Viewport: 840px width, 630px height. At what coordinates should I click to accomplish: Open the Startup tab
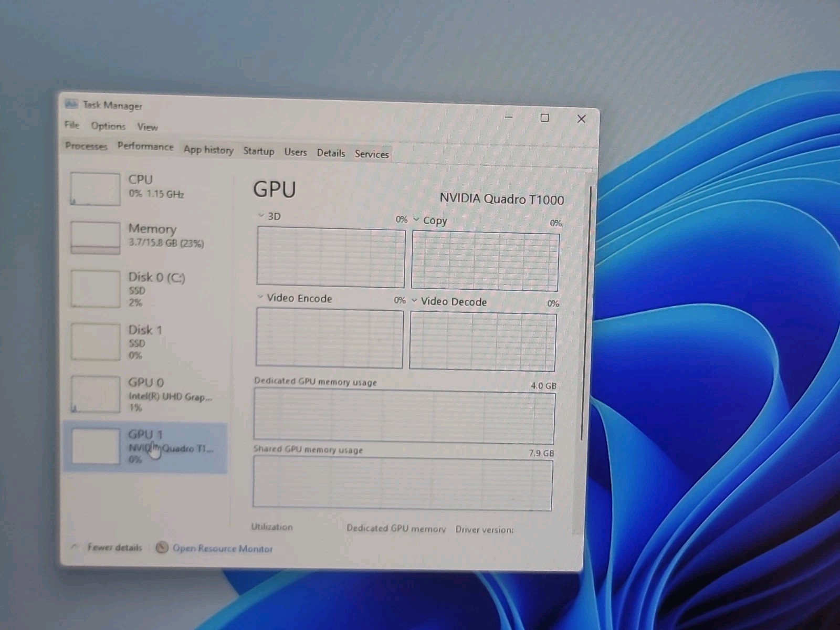258,151
